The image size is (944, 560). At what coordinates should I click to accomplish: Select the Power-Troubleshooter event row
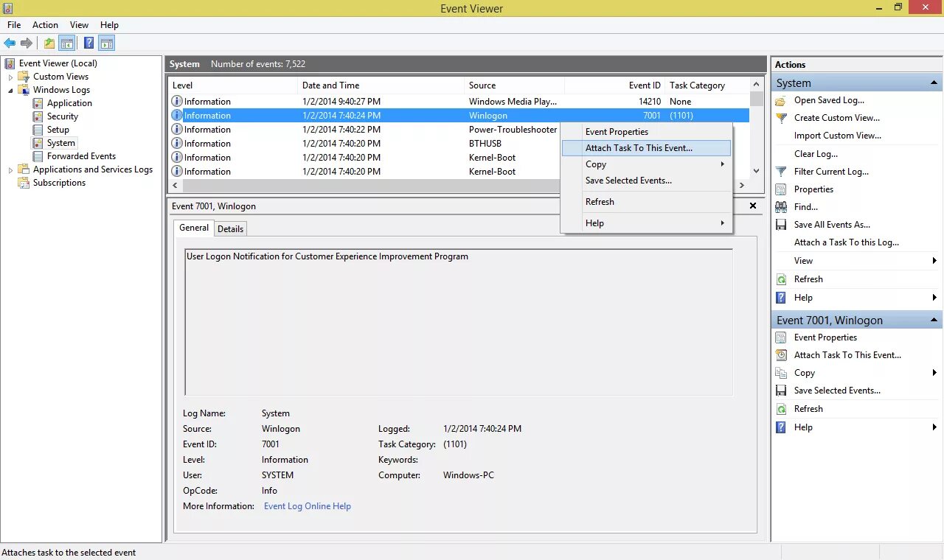click(x=364, y=130)
